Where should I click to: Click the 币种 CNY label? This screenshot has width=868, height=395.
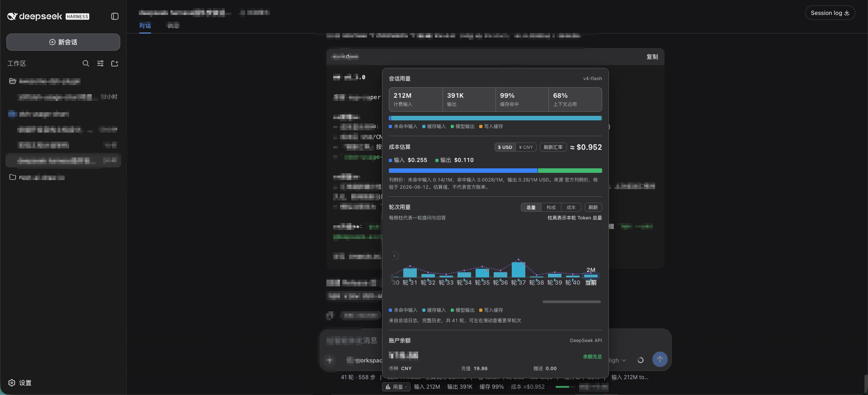point(400,368)
